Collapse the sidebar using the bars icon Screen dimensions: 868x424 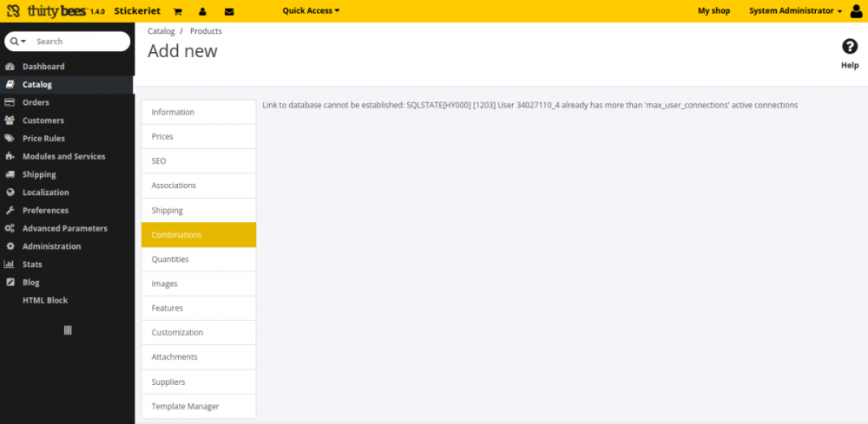point(68,330)
